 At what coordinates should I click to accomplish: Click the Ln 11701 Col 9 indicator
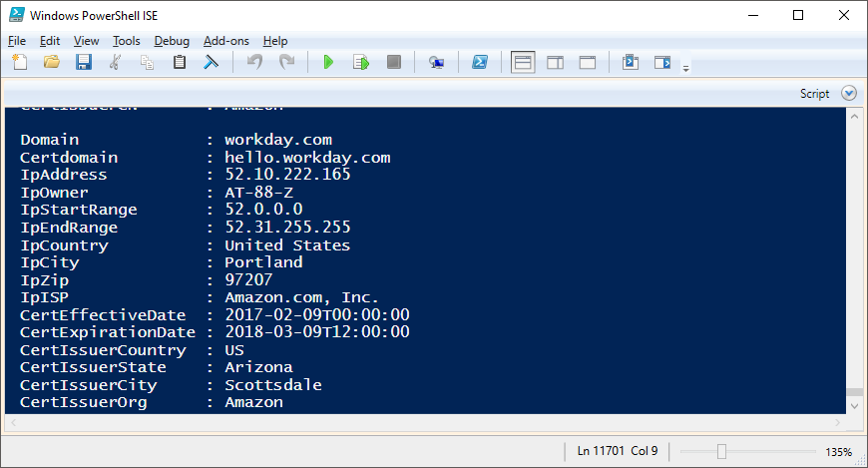618,451
